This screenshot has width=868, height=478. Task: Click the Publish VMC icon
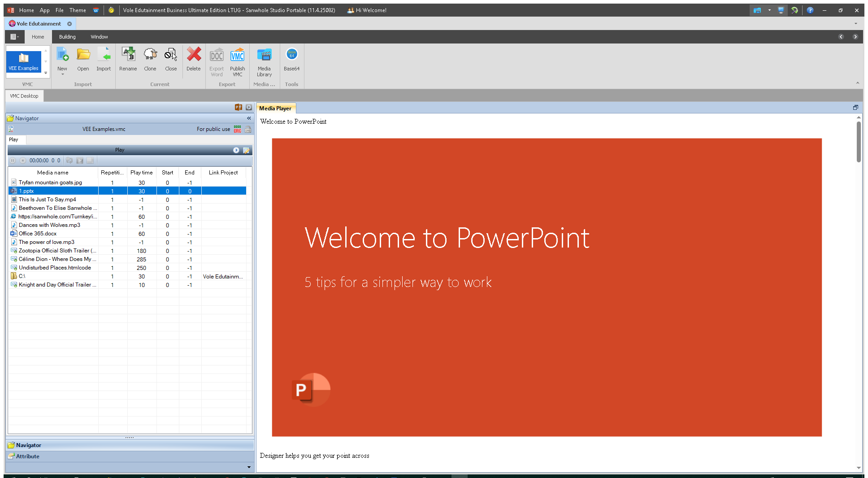point(238,56)
